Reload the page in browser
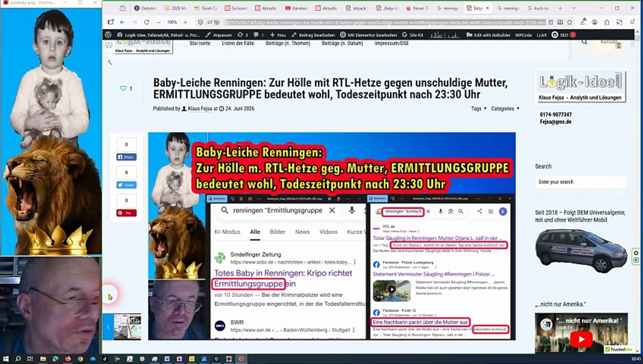This screenshot has height=364, width=643. pyautogui.click(x=147, y=22)
